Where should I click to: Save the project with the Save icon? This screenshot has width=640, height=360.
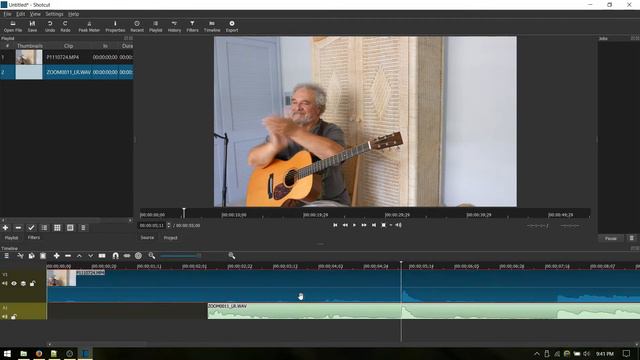(32, 27)
